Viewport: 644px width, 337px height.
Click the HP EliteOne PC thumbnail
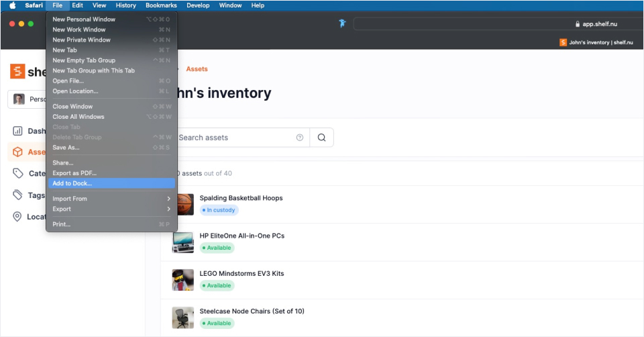pyautogui.click(x=182, y=242)
